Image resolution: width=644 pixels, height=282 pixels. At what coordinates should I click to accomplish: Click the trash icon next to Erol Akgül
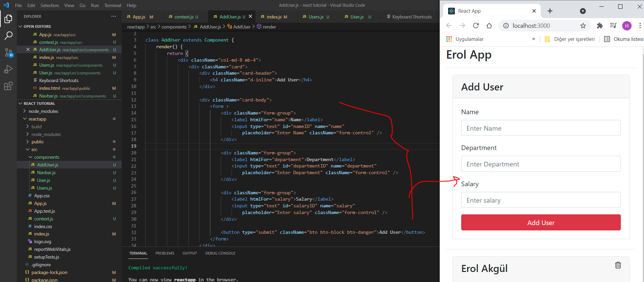coord(618,265)
